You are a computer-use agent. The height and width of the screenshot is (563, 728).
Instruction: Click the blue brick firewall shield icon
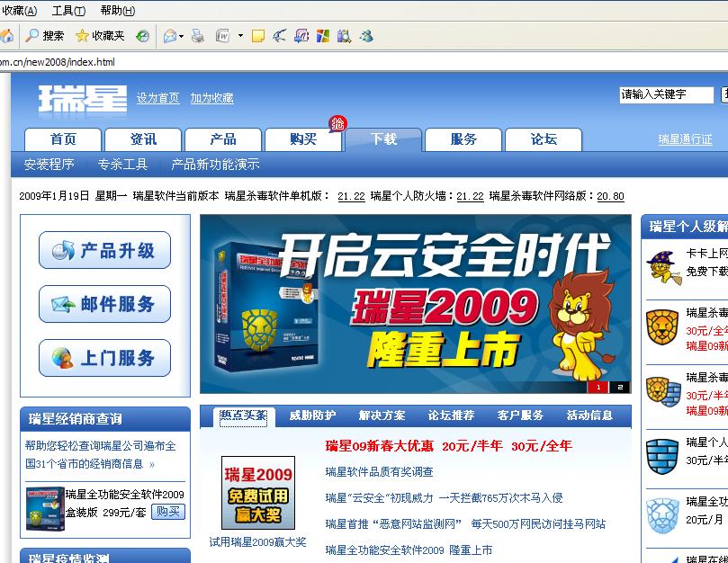point(662,457)
